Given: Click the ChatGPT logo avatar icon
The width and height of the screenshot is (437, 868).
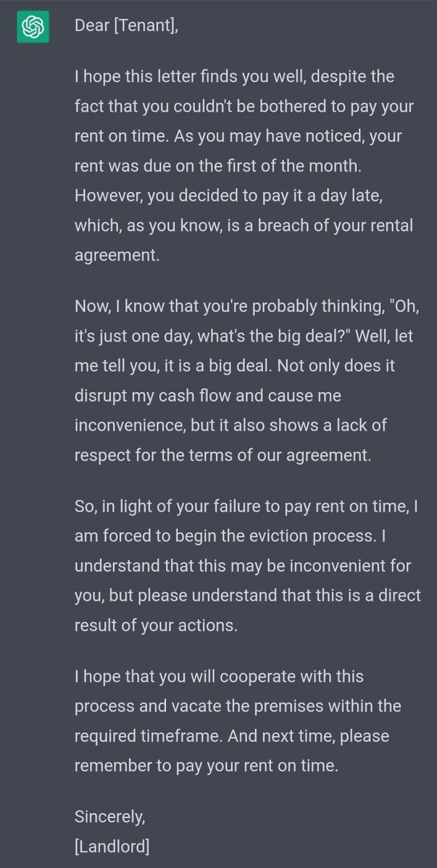Looking at the screenshot, I should pos(32,27).
